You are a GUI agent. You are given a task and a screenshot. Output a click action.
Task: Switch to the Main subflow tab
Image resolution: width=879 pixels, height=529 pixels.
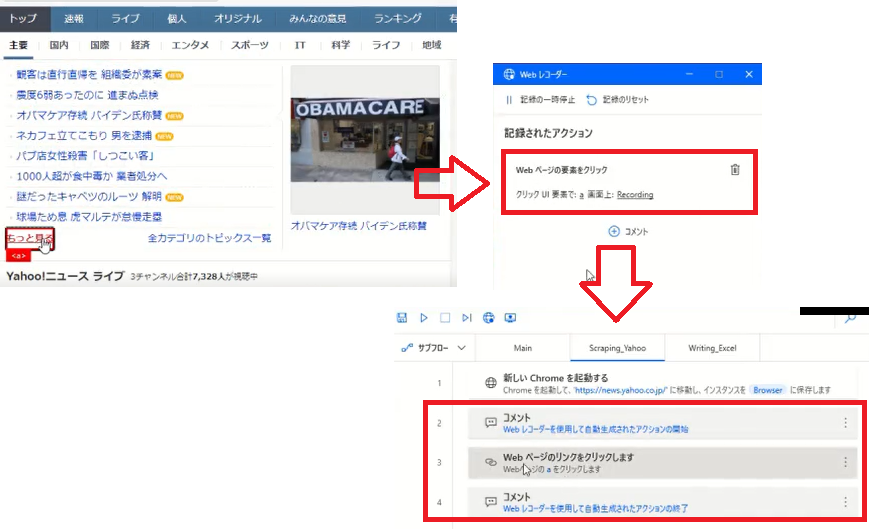(522, 348)
